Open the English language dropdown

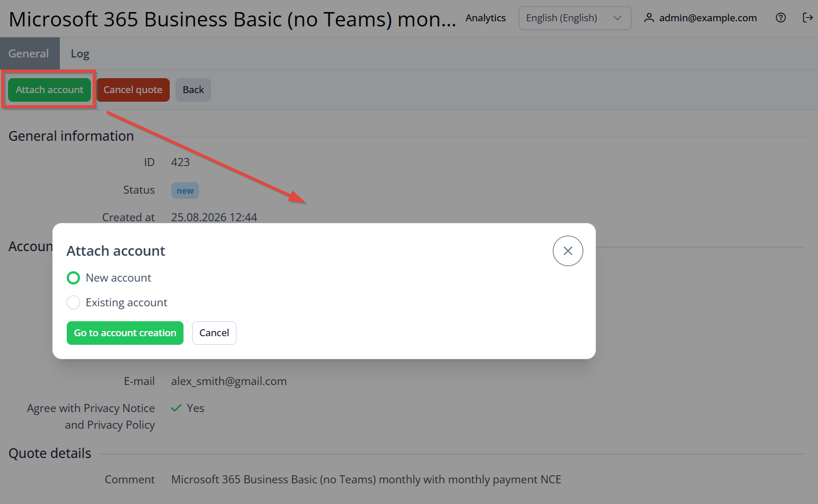pyautogui.click(x=575, y=18)
